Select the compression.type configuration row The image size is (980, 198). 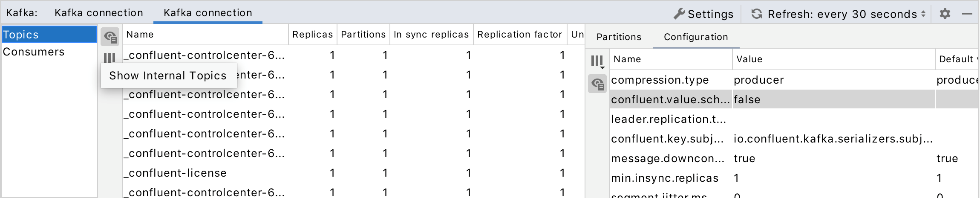coord(660,80)
